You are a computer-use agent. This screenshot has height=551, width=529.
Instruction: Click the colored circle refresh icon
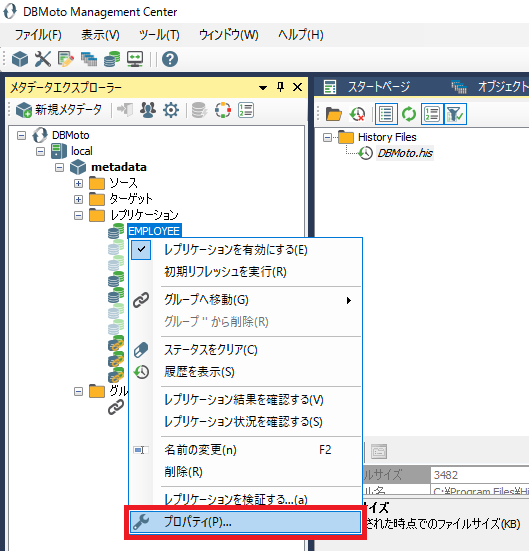pyautogui.click(x=223, y=110)
